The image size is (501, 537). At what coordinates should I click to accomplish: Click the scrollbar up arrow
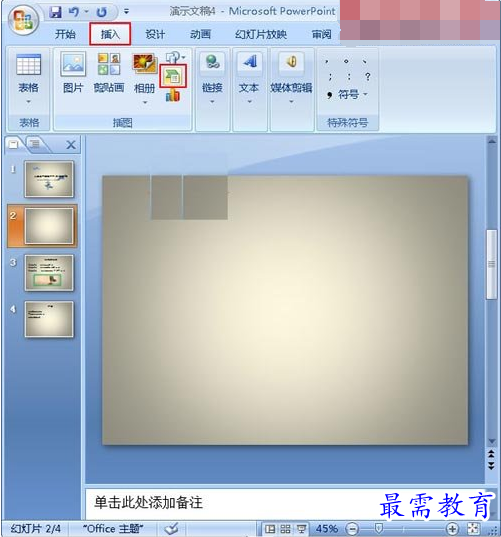click(x=492, y=141)
